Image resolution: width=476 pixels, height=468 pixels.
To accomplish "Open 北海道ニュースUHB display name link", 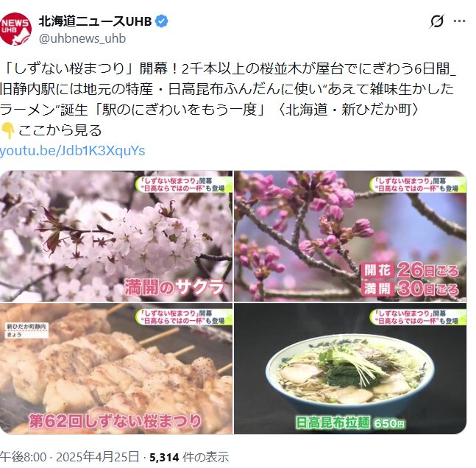I will pos(95,21).
